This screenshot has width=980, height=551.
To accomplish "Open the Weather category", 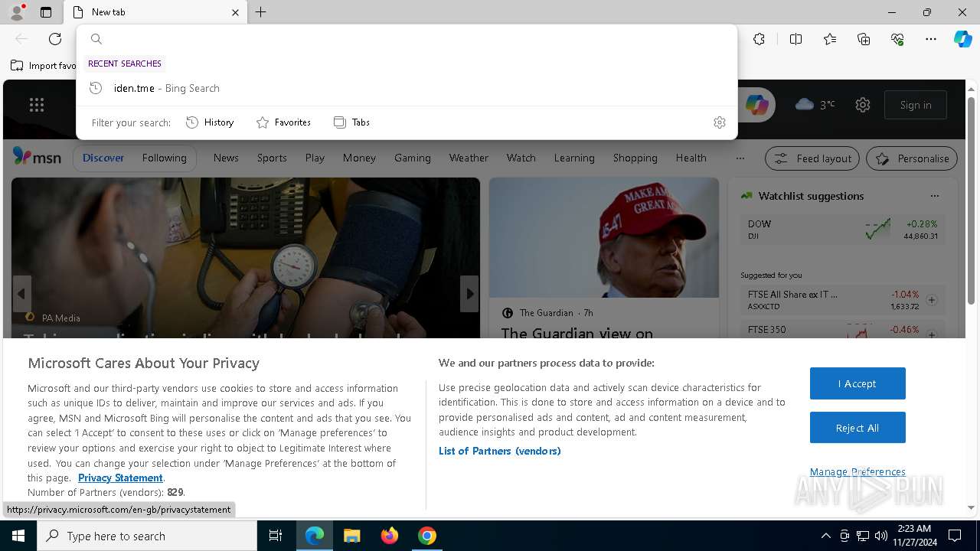I will (x=469, y=158).
